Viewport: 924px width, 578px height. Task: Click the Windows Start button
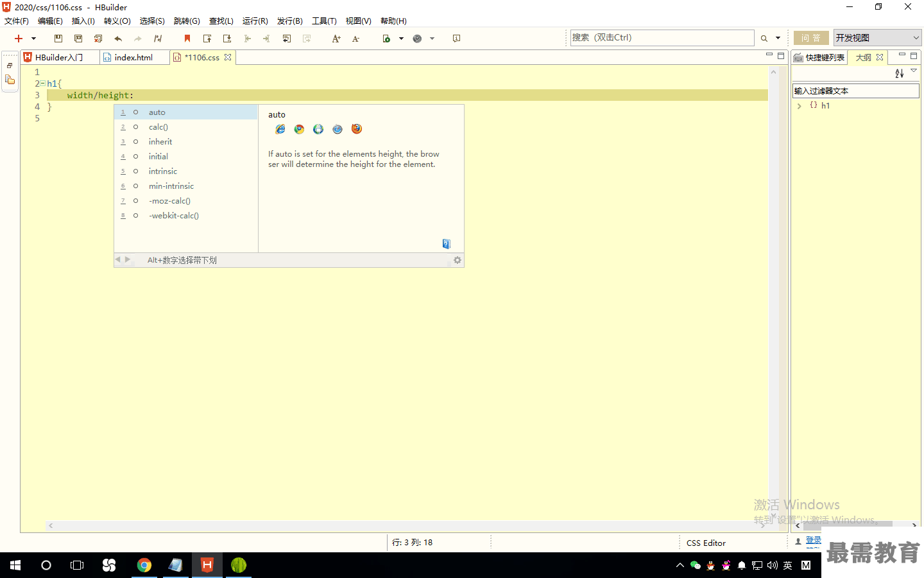[x=15, y=565]
